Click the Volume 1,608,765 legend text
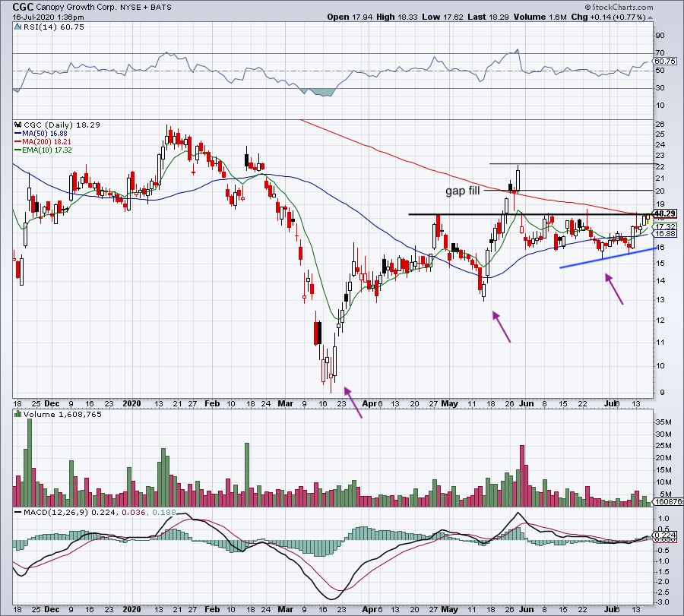 62,414
